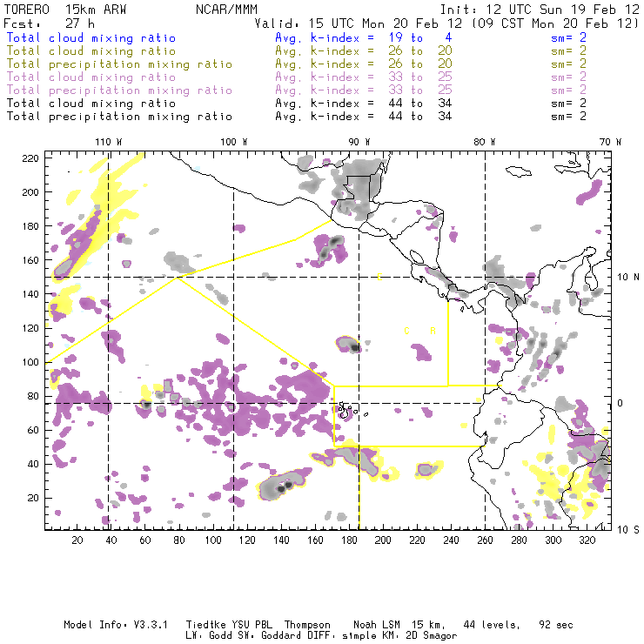Click the '320' label on the horizontal axis
Image resolution: width=644 pixels, height=644 pixels.
click(587, 540)
